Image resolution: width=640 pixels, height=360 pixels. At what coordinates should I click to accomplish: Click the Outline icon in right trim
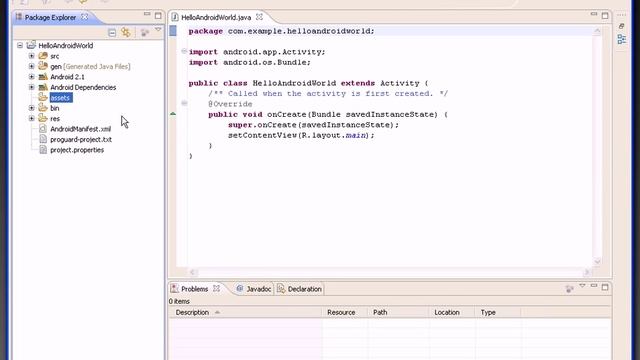pos(622,39)
